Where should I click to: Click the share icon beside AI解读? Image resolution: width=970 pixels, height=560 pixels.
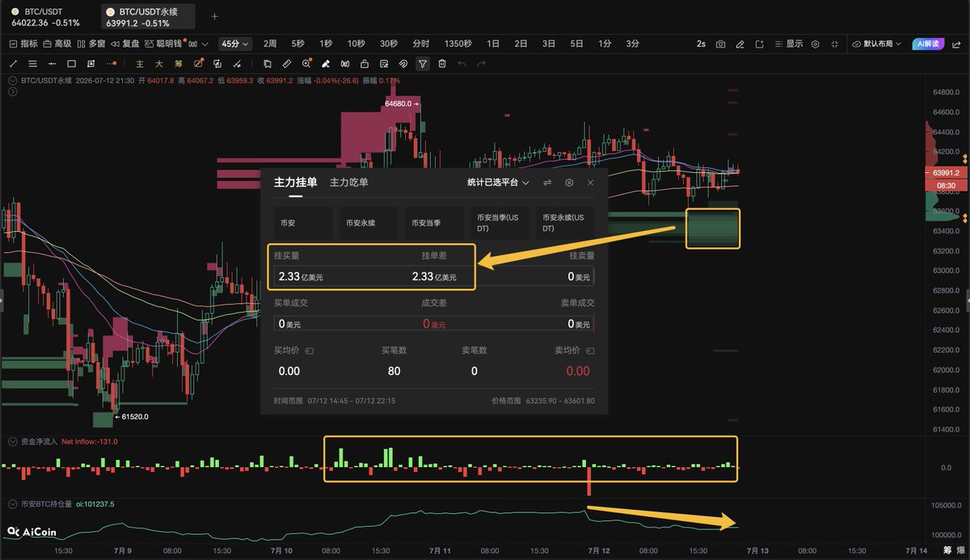coord(956,44)
